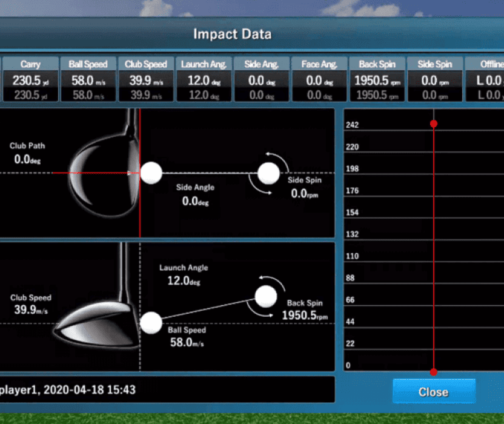
Task: Click the Side Spin tile in the top row
Action: coord(434,79)
